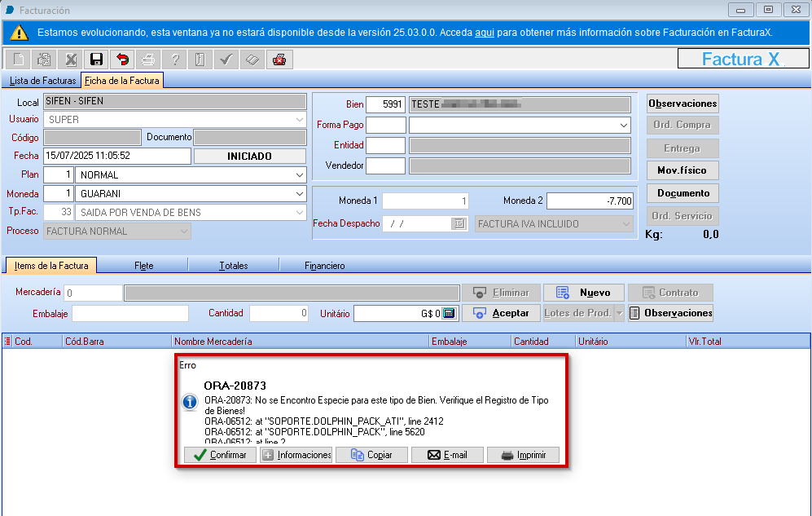Viewport: 812px width, 516px height.
Task: Click the yellow warning triangle icon
Action: [20, 33]
